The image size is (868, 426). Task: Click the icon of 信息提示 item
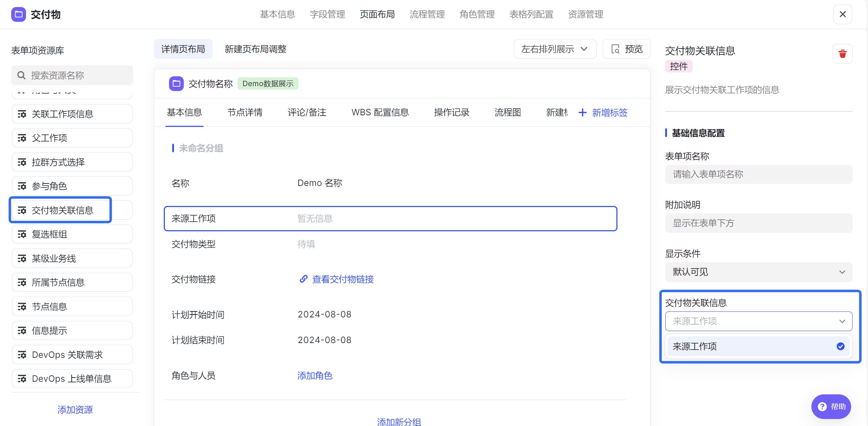point(22,330)
